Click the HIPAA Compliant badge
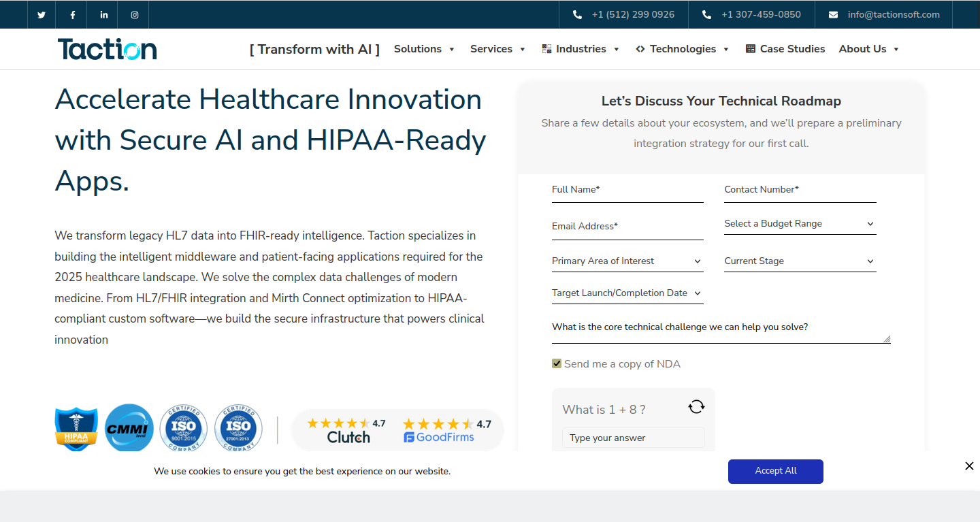Viewport: 980px width, 522px height. tap(76, 429)
